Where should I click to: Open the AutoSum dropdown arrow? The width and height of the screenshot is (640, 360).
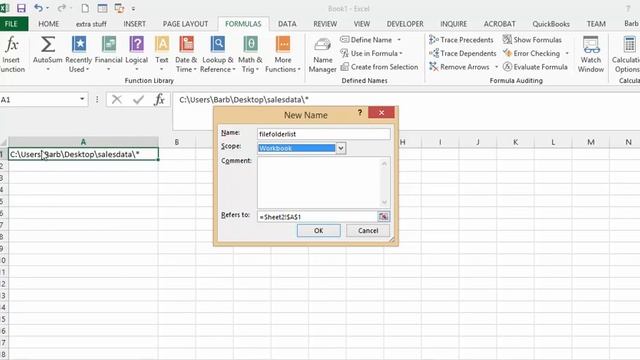click(x=48, y=69)
